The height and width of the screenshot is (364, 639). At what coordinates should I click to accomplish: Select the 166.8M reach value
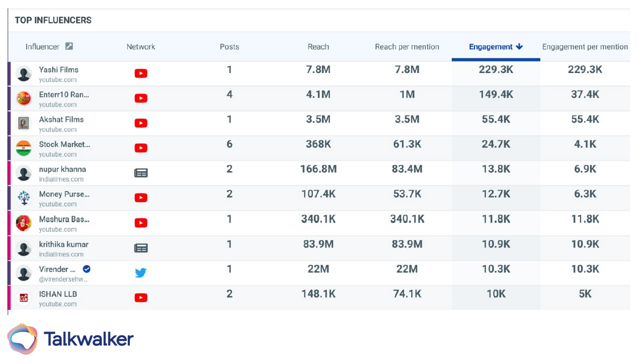click(318, 169)
